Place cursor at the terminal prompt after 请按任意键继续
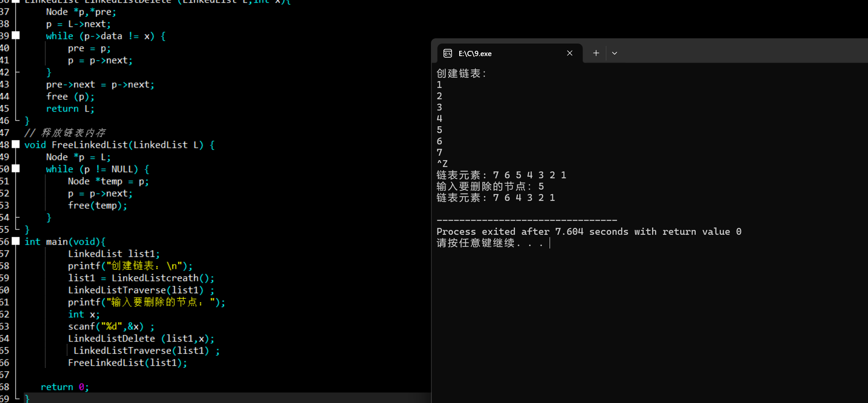This screenshot has height=403, width=868. click(x=550, y=243)
